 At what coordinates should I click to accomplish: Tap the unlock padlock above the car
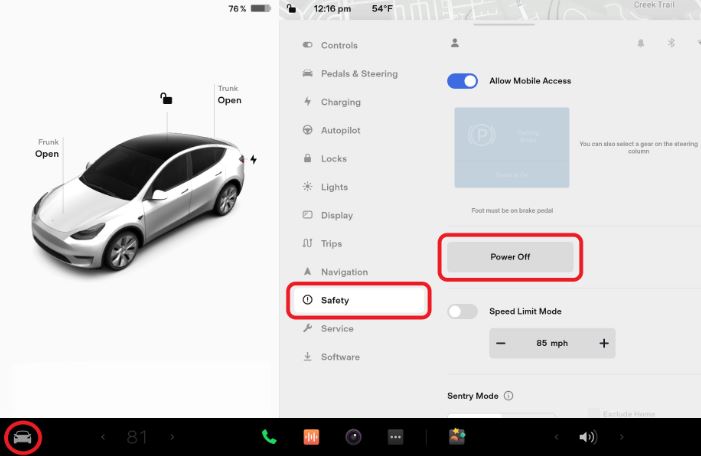point(166,98)
